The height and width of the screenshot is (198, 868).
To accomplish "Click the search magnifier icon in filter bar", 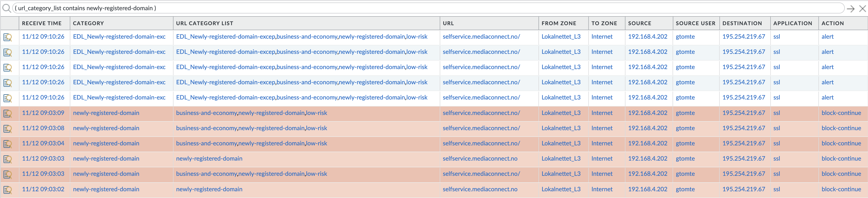I will click(x=6, y=8).
